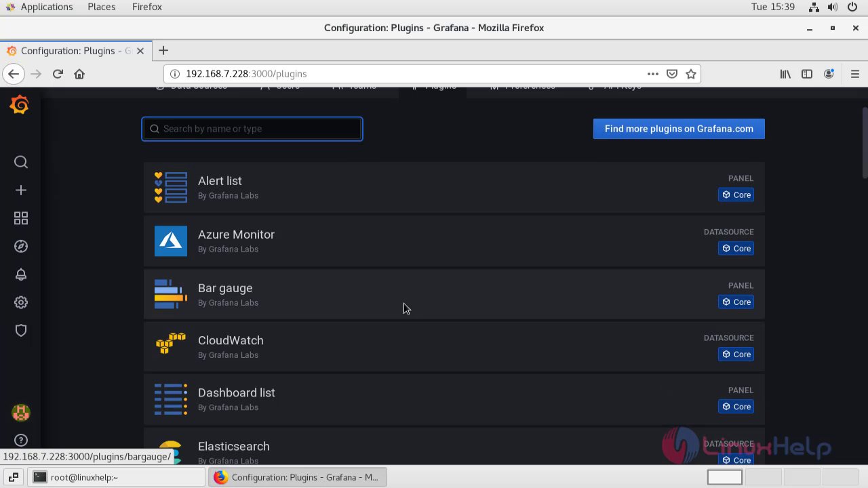Open the Create plus icon in sidebar

point(21,190)
